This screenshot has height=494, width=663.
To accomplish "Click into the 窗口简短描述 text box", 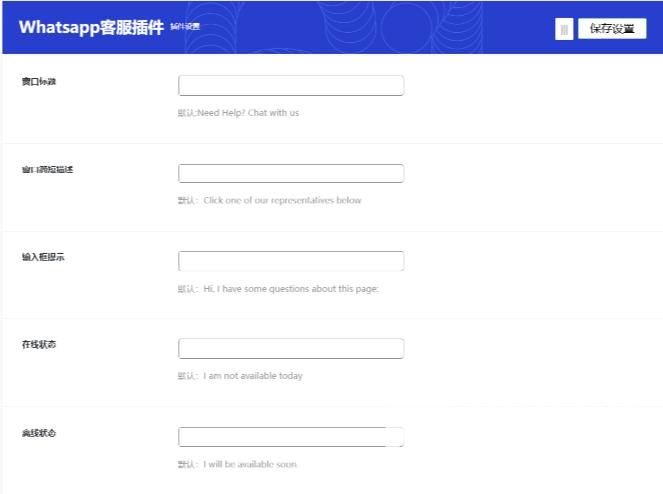I will point(291,174).
